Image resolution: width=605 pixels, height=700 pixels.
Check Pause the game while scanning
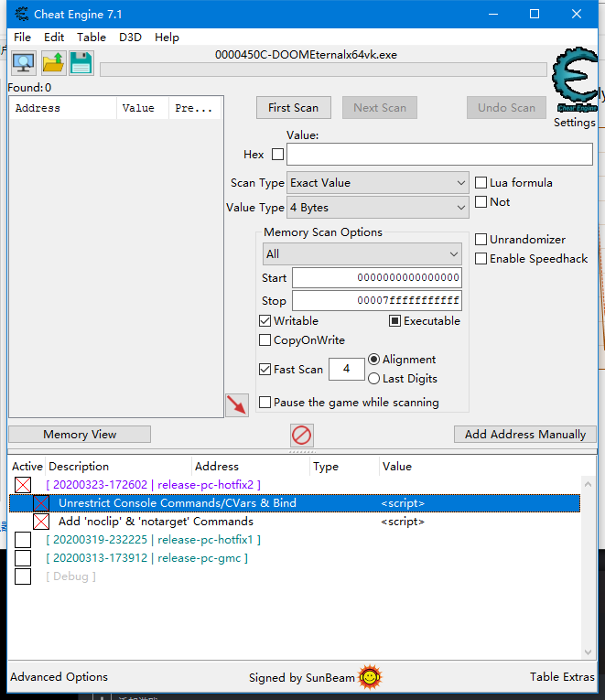(265, 403)
